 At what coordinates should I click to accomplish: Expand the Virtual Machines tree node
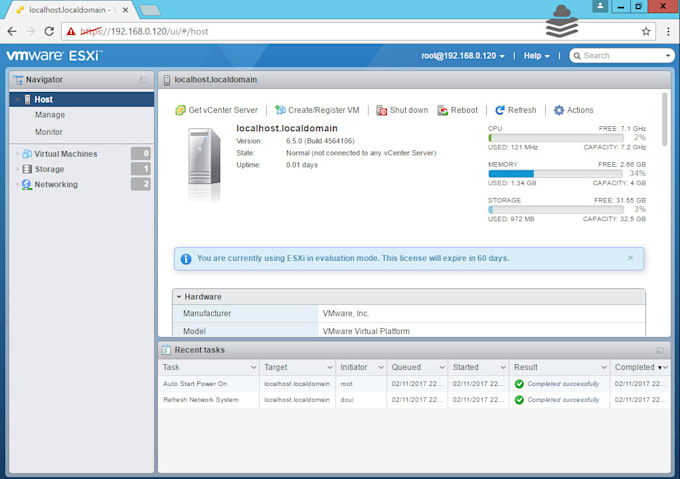pyautogui.click(x=17, y=154)
